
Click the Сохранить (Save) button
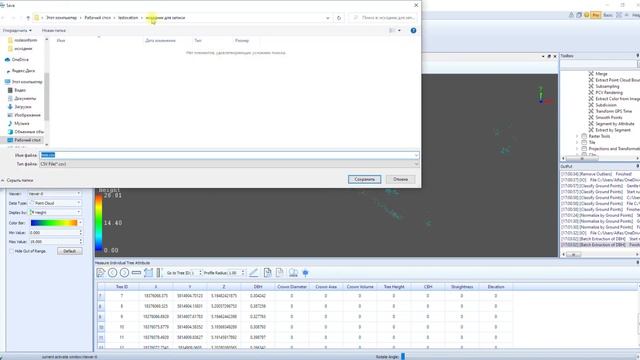(x=364, y=179)
